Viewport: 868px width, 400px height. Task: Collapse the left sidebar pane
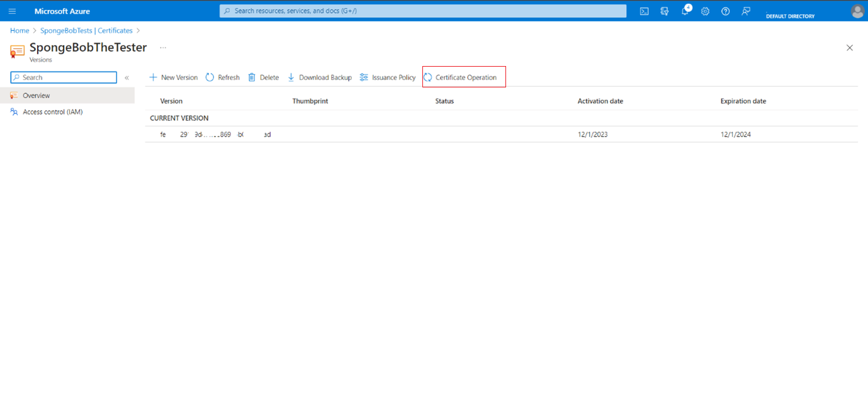pos(127,77)
